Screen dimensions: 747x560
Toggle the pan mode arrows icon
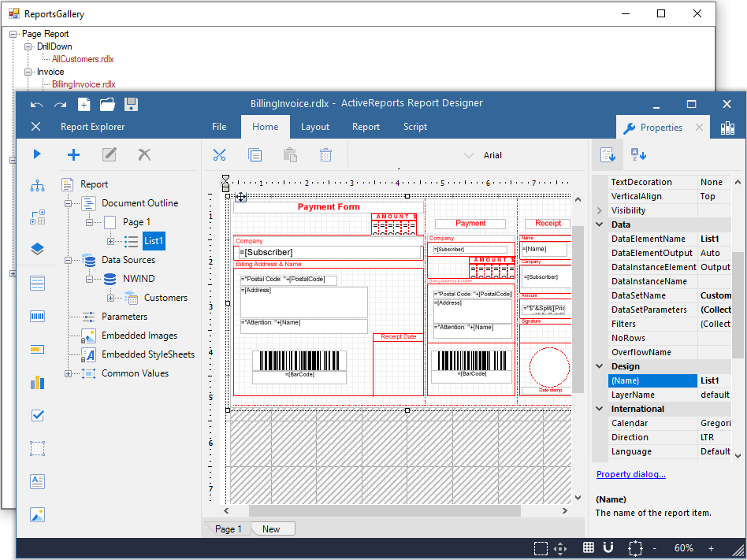[561, 548]
